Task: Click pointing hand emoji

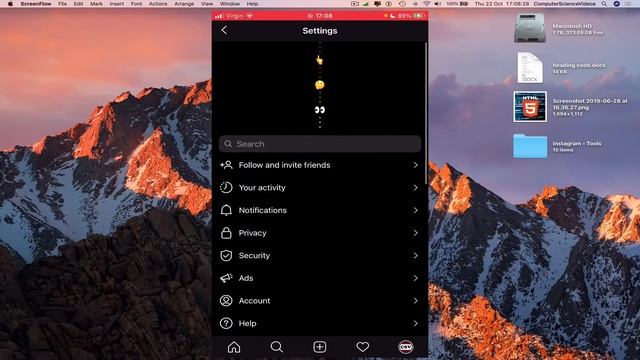Action: pos(320,60)
